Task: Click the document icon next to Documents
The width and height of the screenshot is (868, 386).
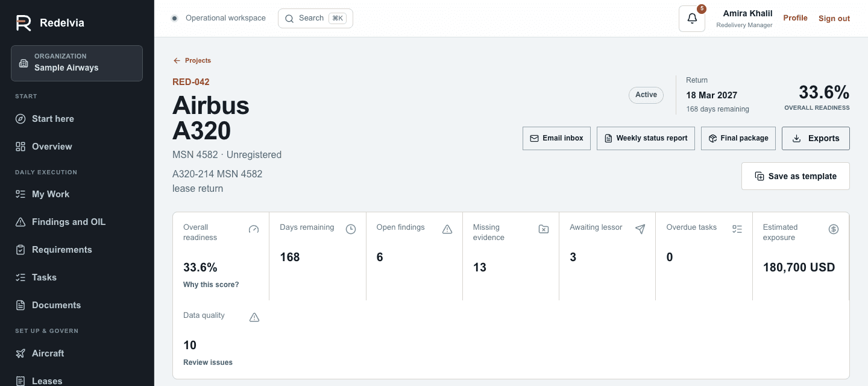Action: pos(20,305)
